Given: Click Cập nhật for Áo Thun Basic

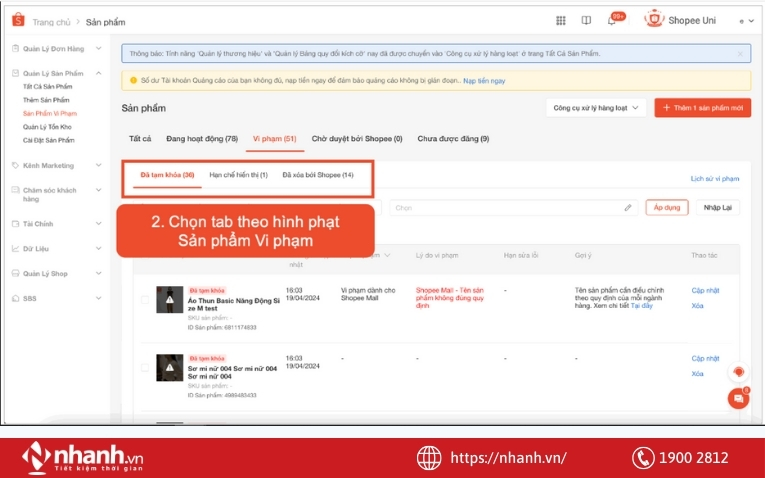Looking at the screenshot, I should point(705,290).
